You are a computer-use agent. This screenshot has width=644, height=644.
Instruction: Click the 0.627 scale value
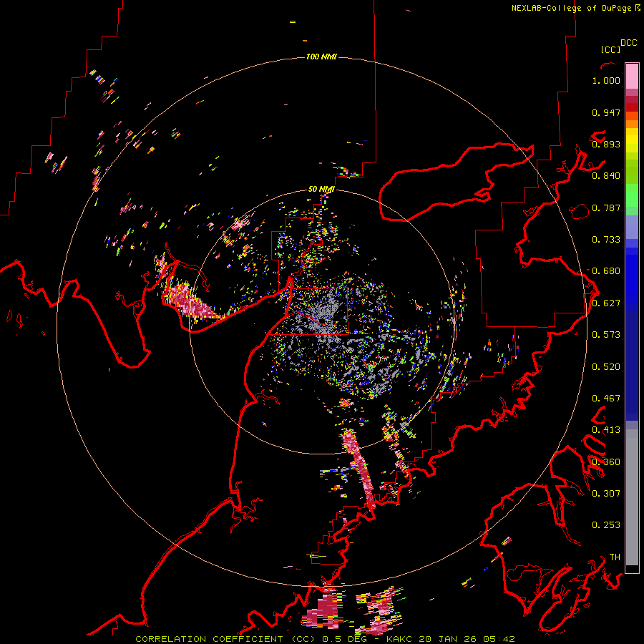pyautogui.click(x=606, y=303)
